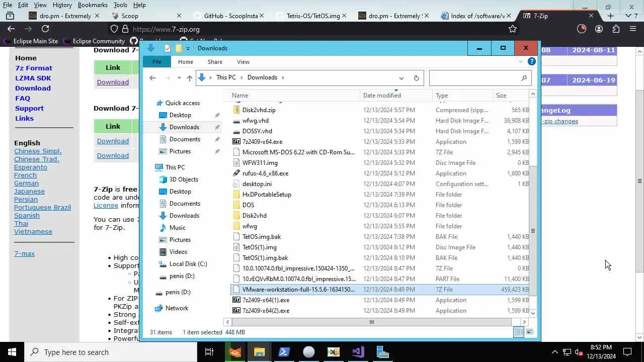Expand This PC breadcrumb arrow
Image resolution: width=644 pixels, height=362 pixels.
243,77
